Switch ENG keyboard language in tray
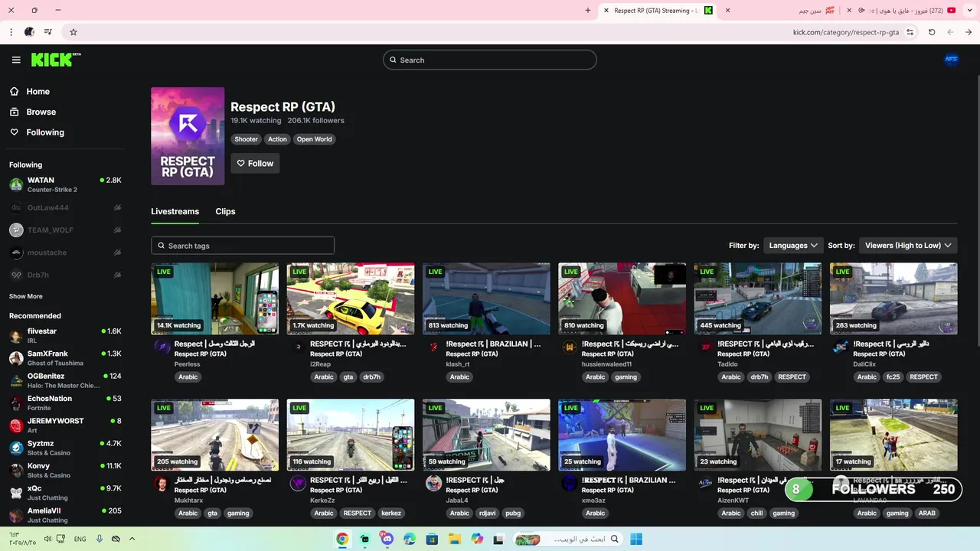 tap(80, 539)
